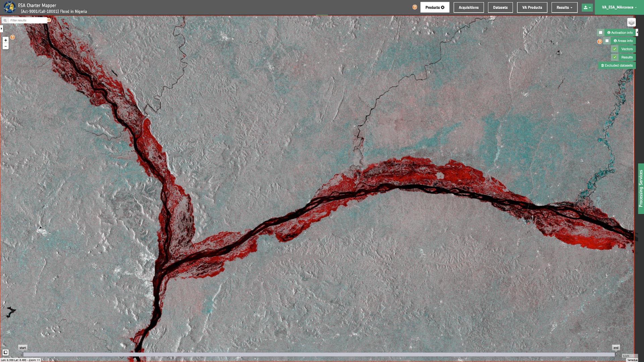Expand the left side panel arrow
644x362 pixels.
(x=1, y=29)
